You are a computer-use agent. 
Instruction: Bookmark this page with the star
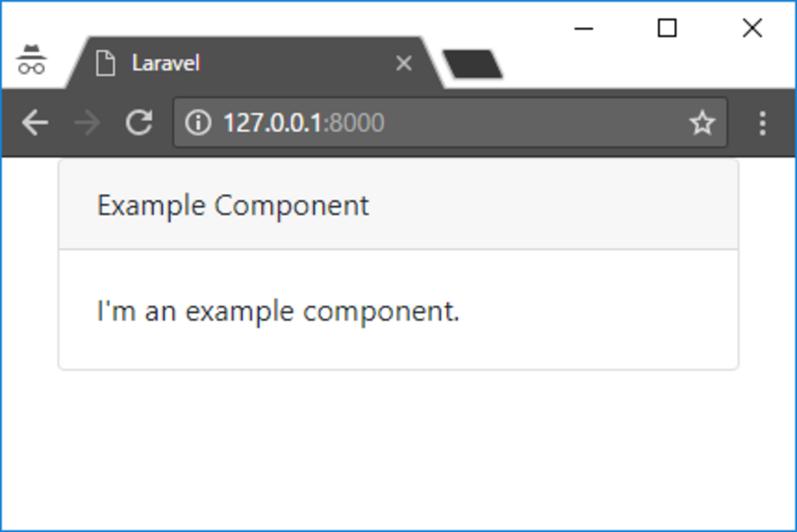click(702, 123)
